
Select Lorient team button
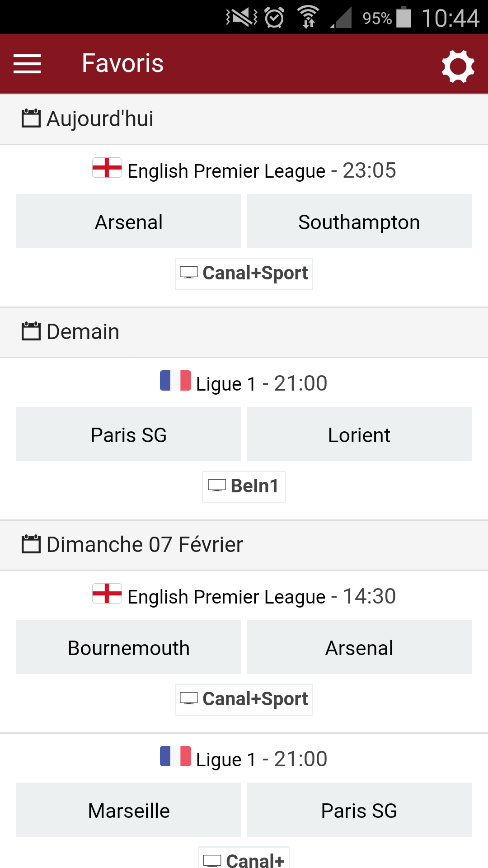click(x=359, y=434)
